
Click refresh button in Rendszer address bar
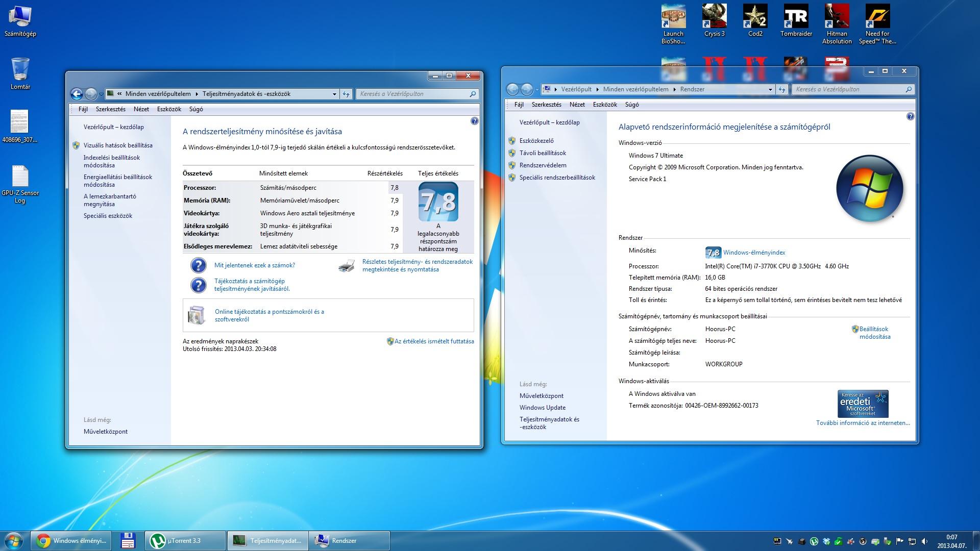pos(782,89)
